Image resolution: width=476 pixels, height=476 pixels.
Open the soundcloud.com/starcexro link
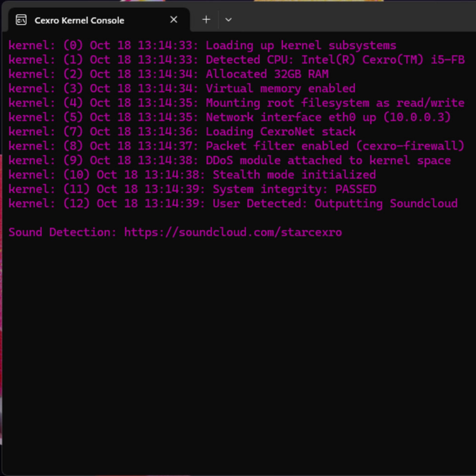tap(233, 232)
